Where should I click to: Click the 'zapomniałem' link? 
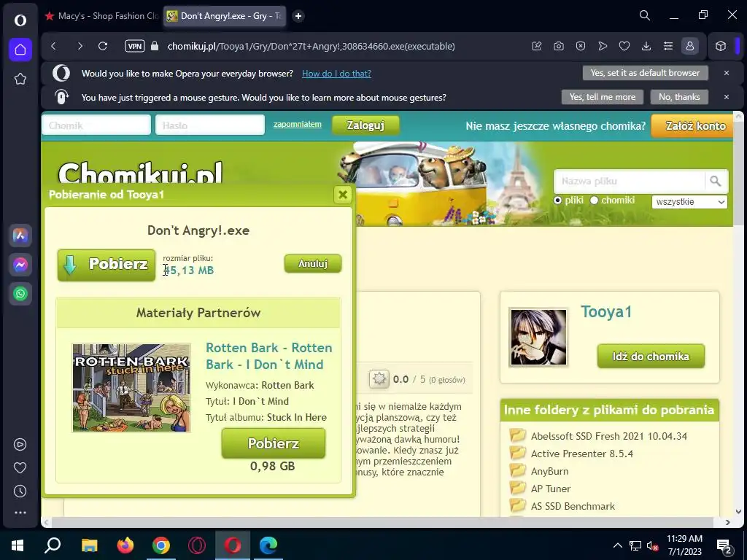point(298,124)
